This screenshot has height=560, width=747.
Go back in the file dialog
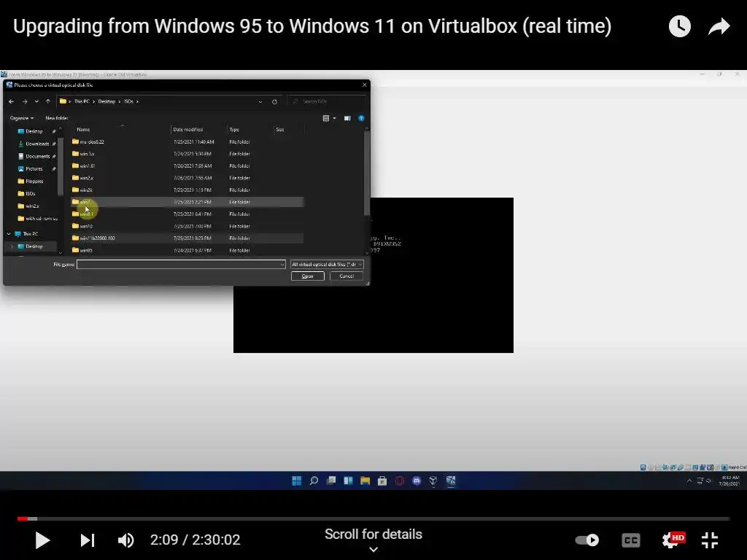tap(12, 101)
